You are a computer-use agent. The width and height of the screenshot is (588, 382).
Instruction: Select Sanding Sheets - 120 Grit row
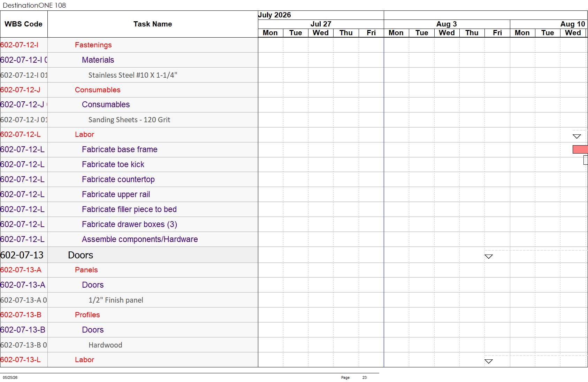pyautogui.click(x=129, y=120)
